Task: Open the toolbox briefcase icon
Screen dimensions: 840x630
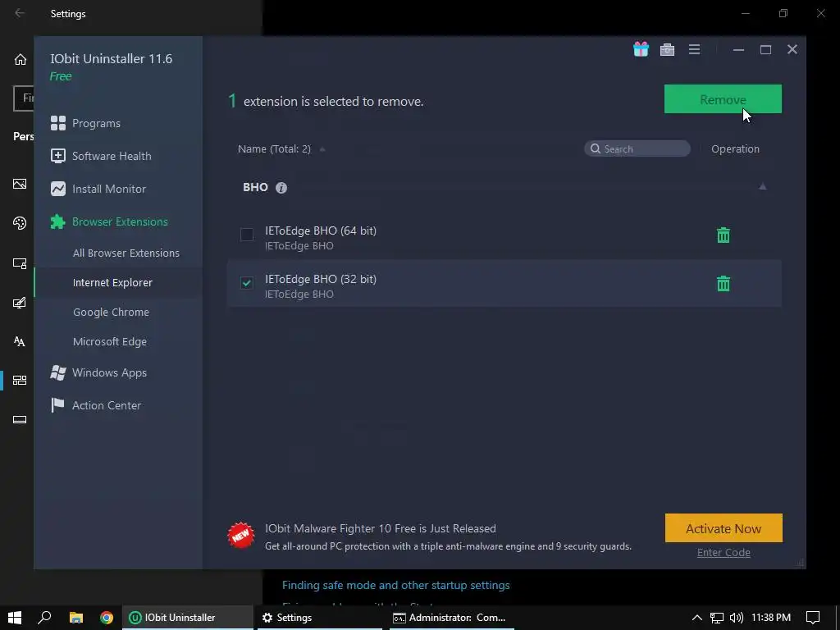Action: point(667,49)
